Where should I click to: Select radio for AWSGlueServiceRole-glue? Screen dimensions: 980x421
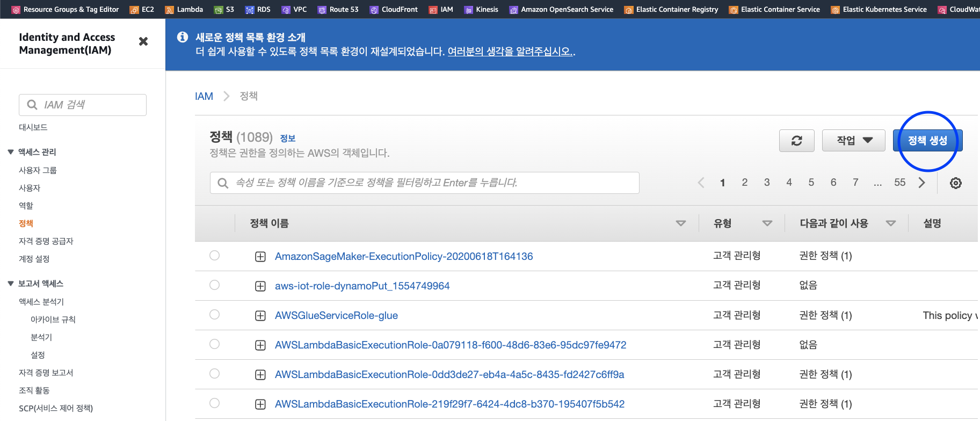tap(215, 315)
